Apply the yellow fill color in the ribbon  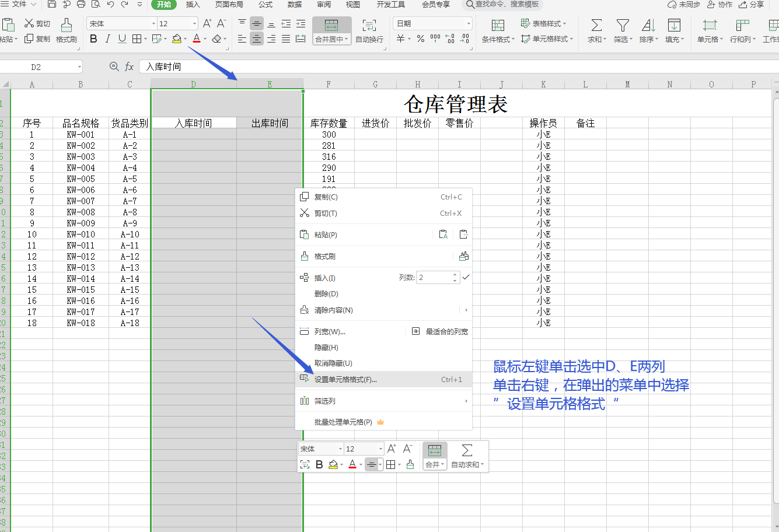177,39
